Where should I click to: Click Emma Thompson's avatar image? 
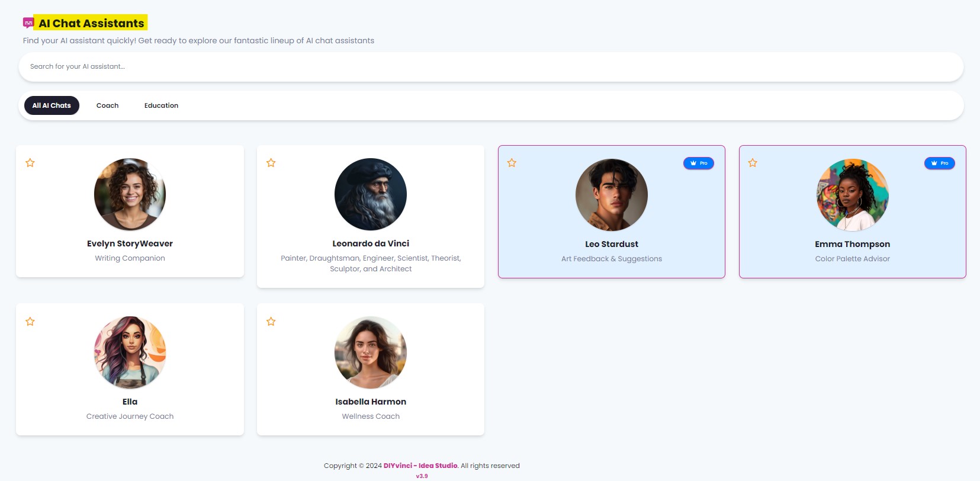pos(853,195)
